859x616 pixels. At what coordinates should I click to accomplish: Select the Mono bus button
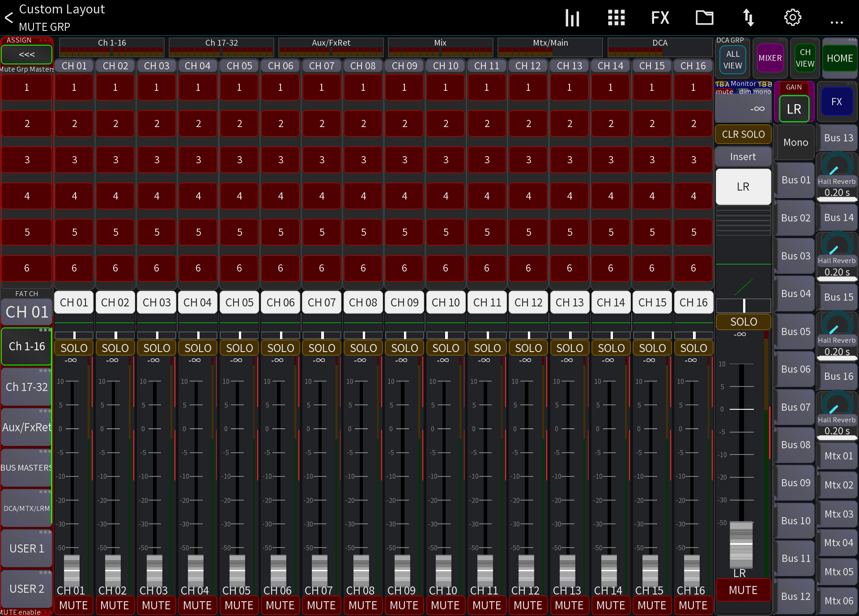click(795, 143)
